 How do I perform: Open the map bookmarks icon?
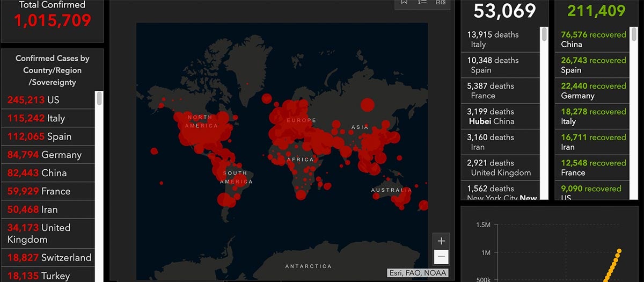coord(405,2)
